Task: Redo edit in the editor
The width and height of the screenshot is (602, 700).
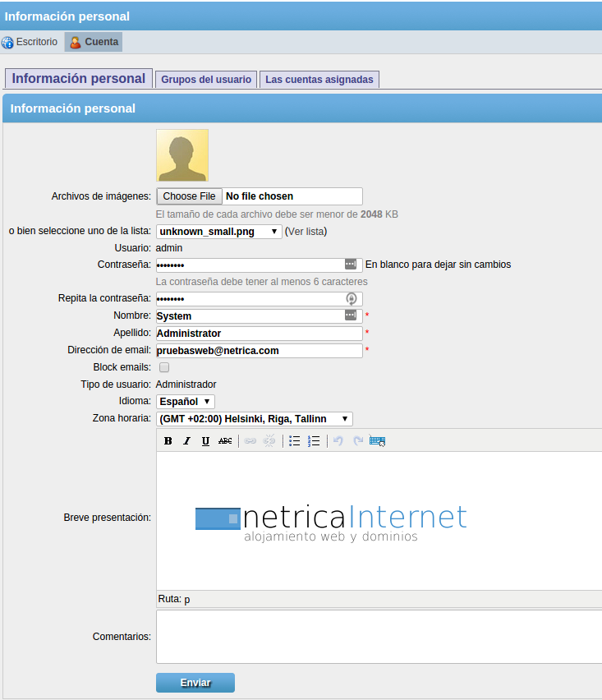Action: tap(357, 441)
